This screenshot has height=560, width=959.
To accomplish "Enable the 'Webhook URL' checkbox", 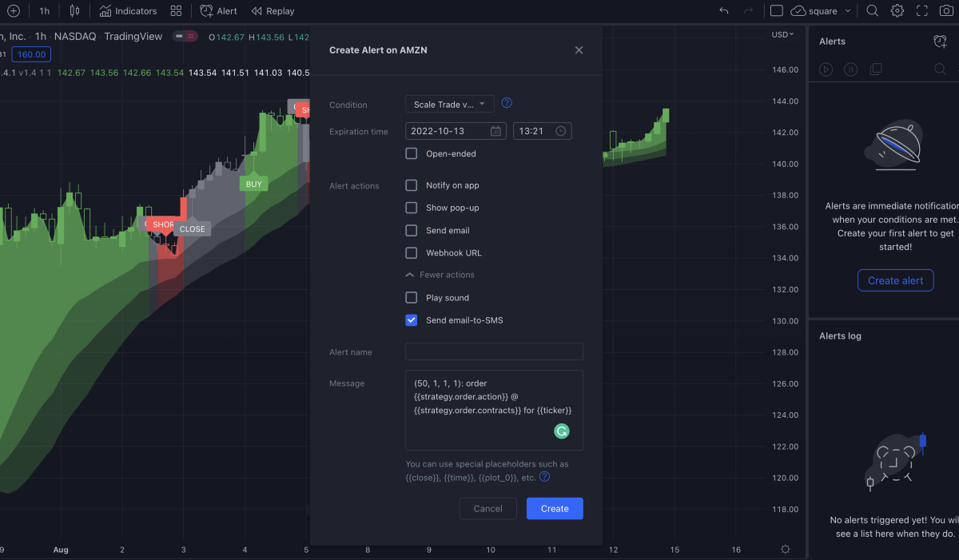I will click(412, 252).
